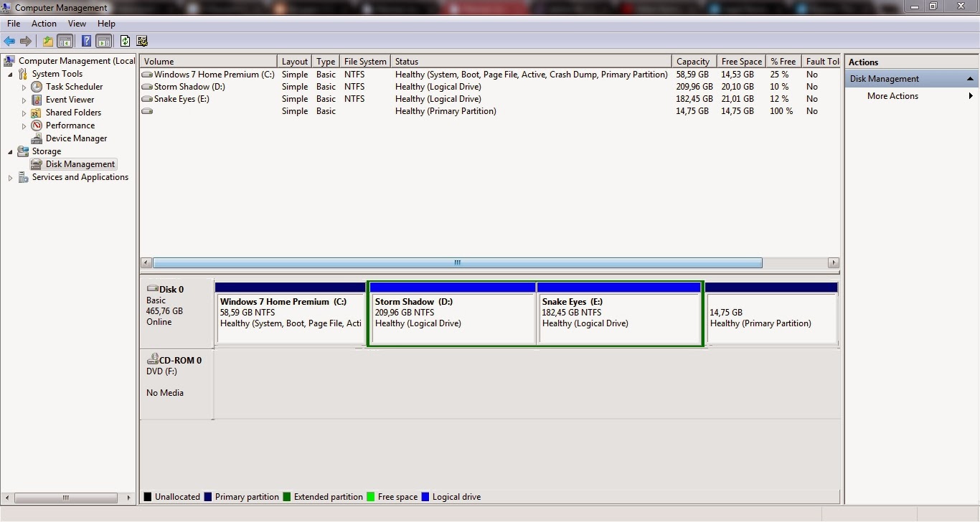This screenshot has width=980, height=522.
Task: Click the CD-ROM 0 drive icon
Action: tap(153, 359)
